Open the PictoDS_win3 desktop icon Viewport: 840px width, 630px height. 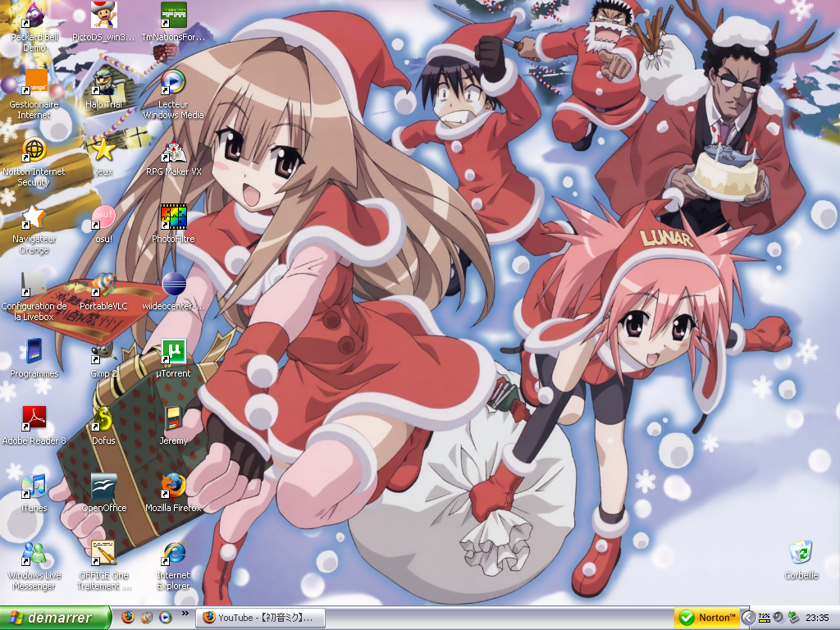[103, 22]
